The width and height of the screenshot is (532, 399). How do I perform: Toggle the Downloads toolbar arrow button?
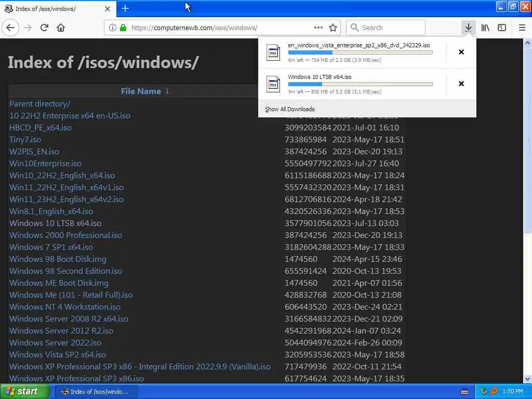(468, 28)
